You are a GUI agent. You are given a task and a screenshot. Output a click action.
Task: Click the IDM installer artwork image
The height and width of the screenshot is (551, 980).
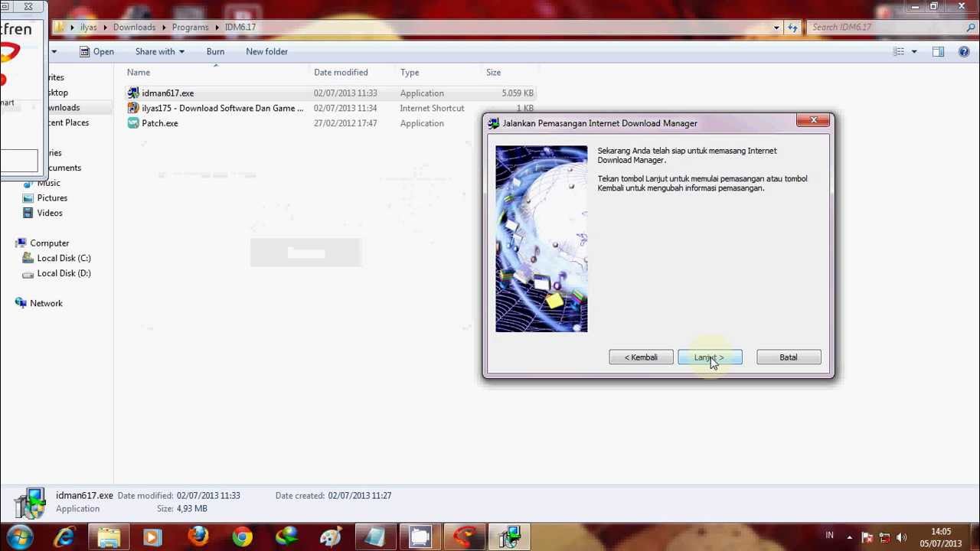(541, 239)
